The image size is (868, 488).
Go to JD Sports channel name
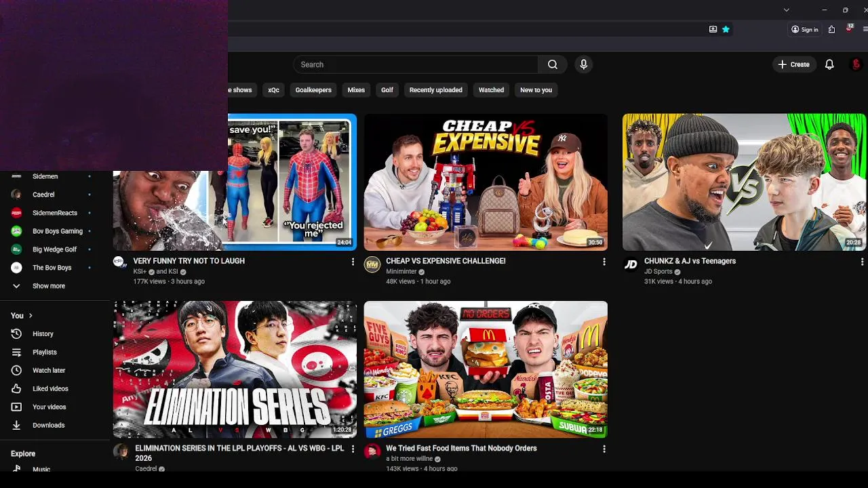click(658, 272)
